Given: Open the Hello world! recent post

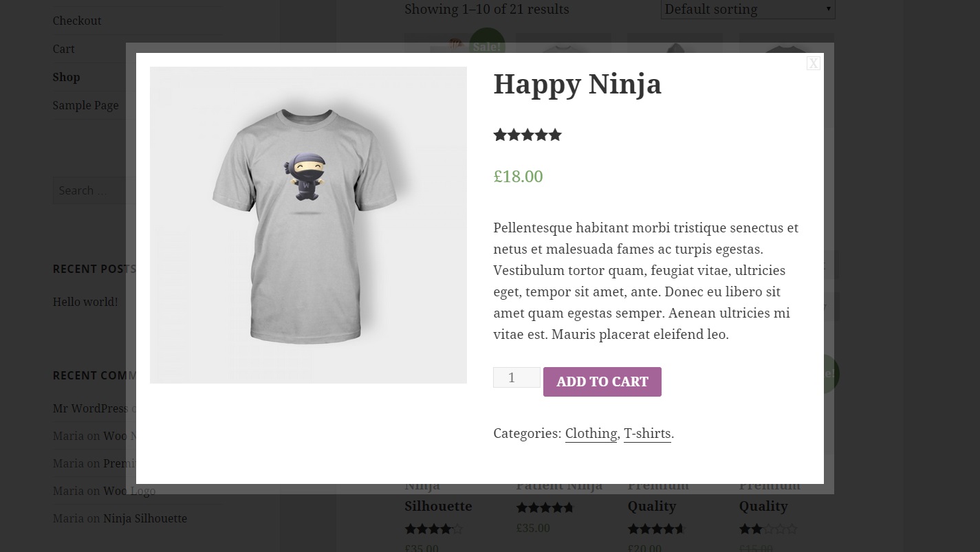Looking at the screenshot, I should pyautogui.click(x=85, y=302).
